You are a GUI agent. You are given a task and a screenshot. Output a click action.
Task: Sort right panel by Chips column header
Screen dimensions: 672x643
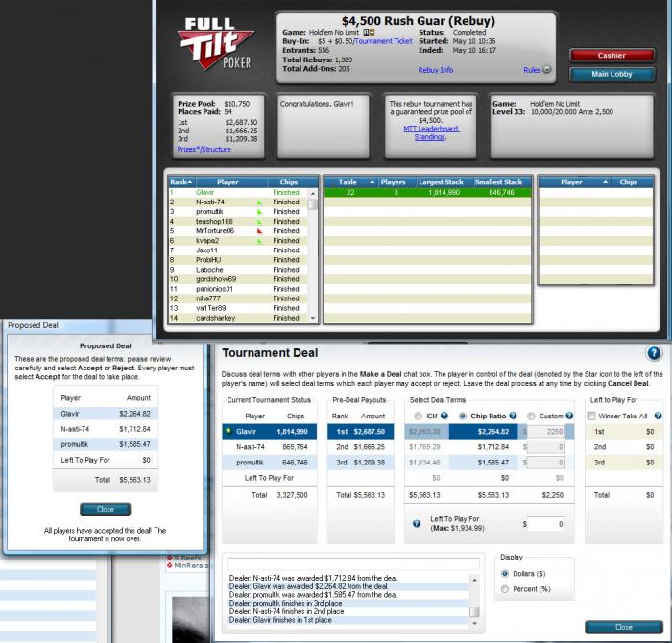click(x=632, y=182)
